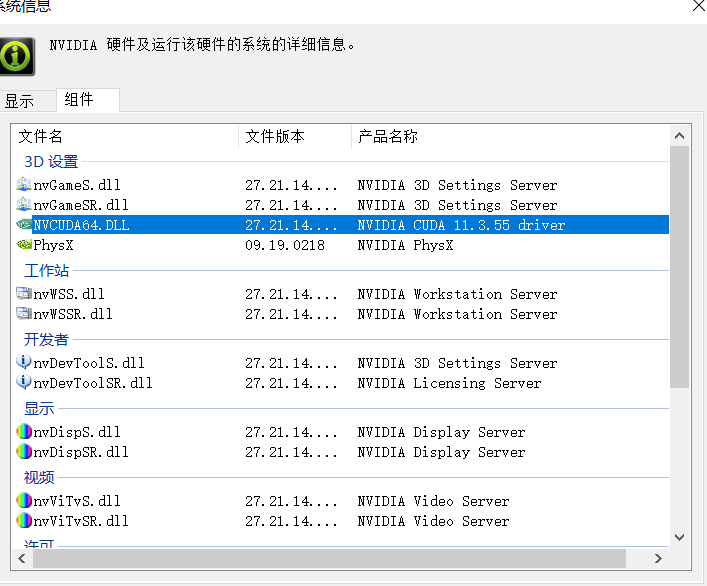Select the nvDispS.dll file name

[77, 432]
